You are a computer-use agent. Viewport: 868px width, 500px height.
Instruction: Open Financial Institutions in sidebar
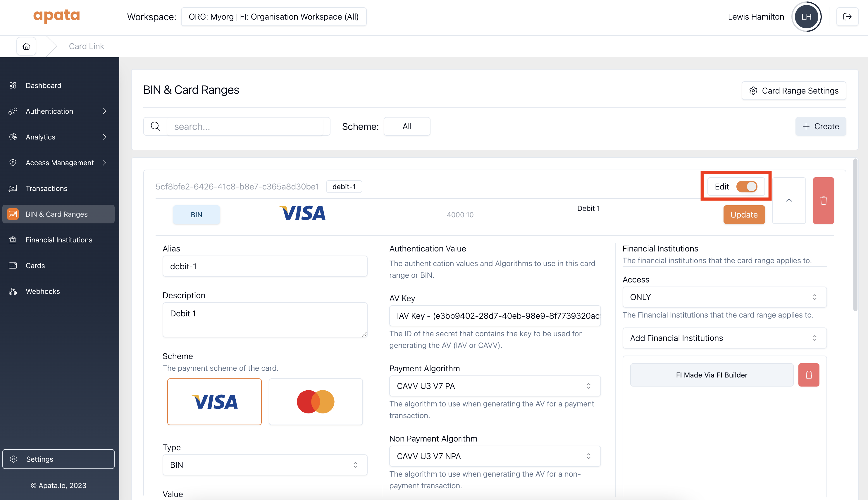(59, 240)
